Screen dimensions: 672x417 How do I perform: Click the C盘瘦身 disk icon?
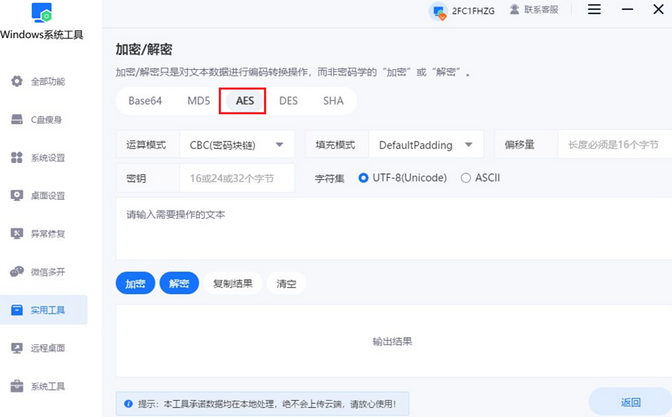pos(17,119)
